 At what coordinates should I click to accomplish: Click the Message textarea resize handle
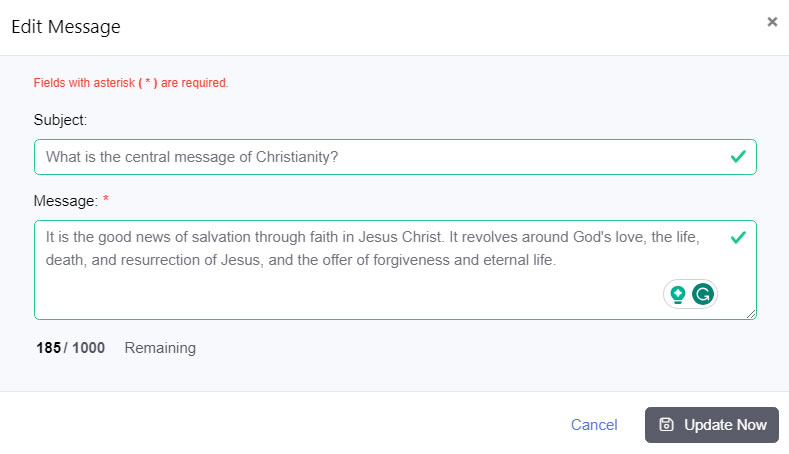point(751,314)
